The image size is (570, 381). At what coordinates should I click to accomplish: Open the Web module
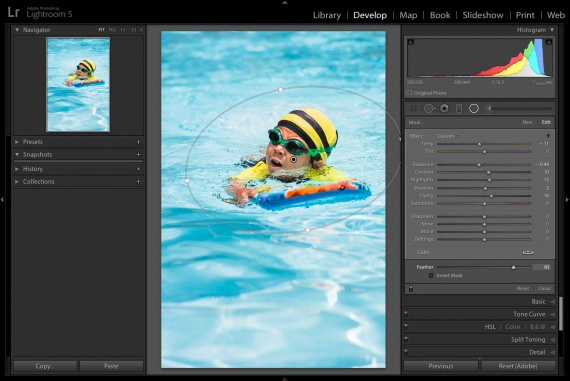[x=556, y=15]
